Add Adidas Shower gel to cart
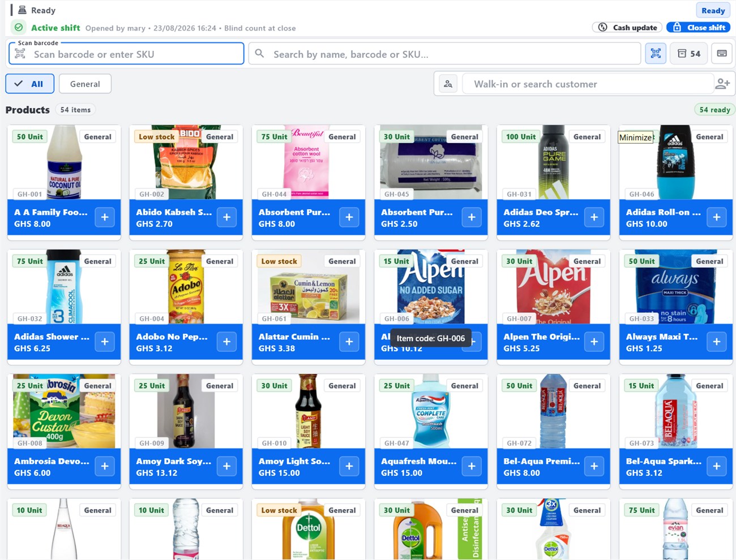The height and width of the screenshot is (560, 736). (105, 342)
